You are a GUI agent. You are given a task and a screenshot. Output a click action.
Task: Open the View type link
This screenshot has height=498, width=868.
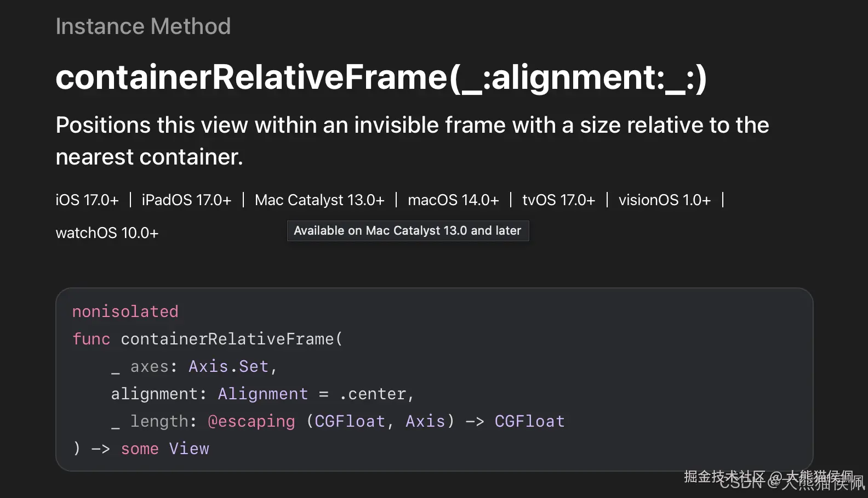189,449
